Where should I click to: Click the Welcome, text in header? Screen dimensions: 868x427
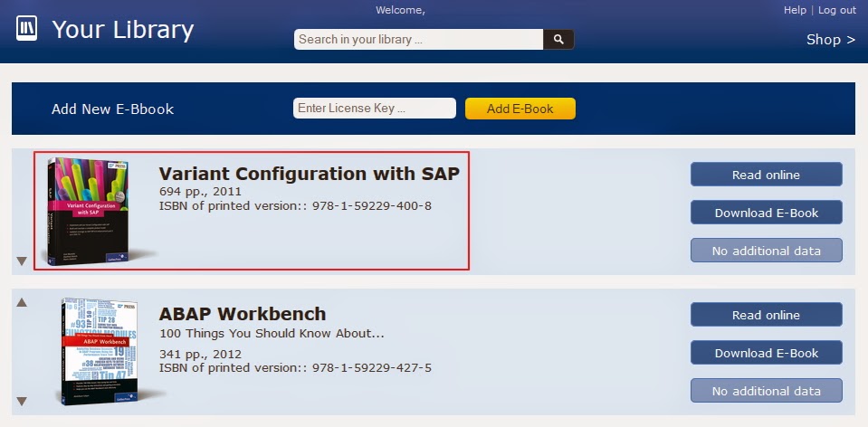pos(400,10)
